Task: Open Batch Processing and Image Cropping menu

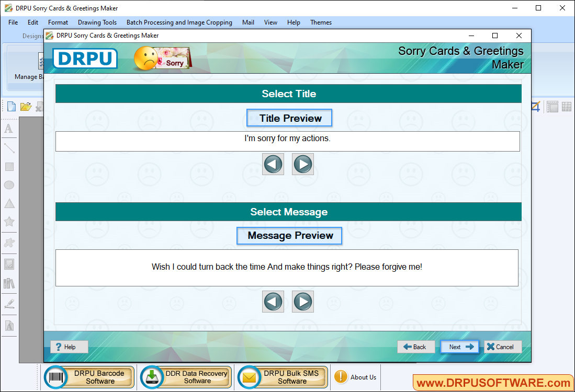Action: click(179, 22)
